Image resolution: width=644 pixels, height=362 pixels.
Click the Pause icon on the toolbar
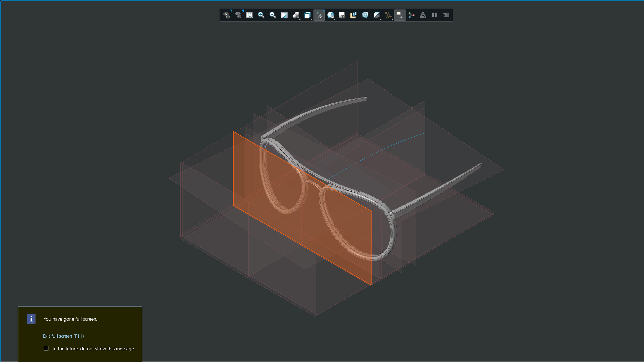[x=434, y=15]
